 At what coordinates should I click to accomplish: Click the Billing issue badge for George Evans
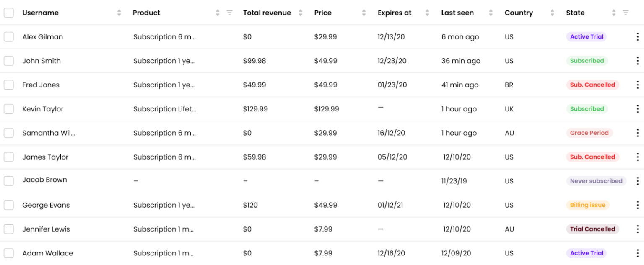[x=587, y=205]
